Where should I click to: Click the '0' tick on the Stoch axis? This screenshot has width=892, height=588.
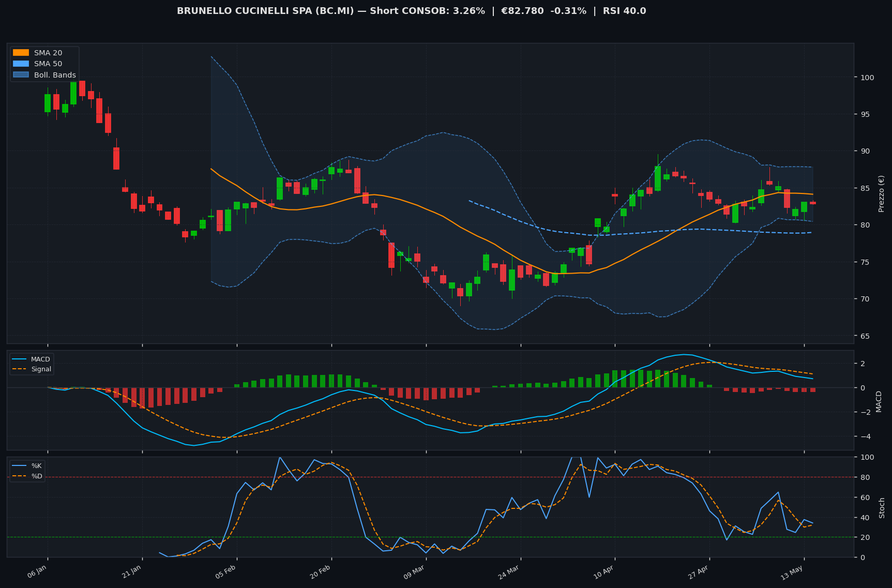tap(863, 557)
